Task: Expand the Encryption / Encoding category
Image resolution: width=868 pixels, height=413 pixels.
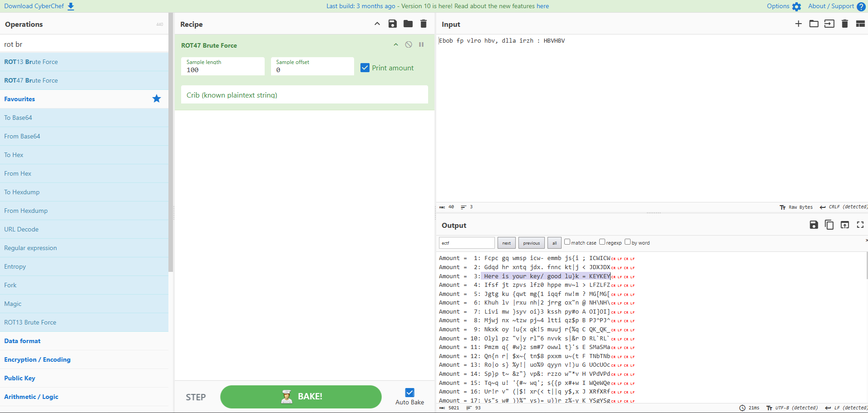Action: tap(84, 359)
